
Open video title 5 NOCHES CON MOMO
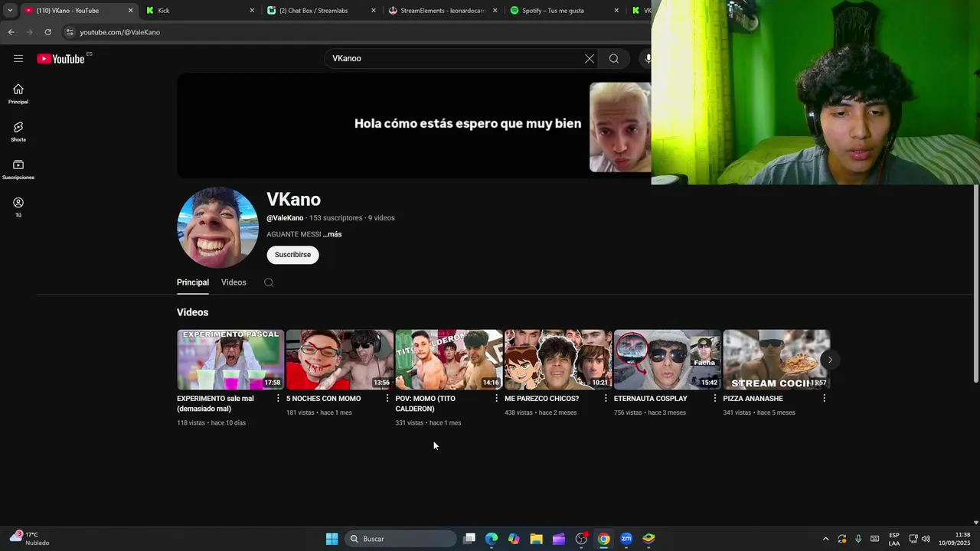[323, 399]
